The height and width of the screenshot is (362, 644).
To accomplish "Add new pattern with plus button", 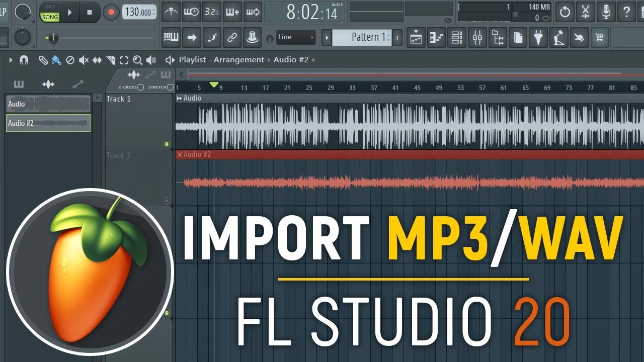I will [x=397, y=37].
